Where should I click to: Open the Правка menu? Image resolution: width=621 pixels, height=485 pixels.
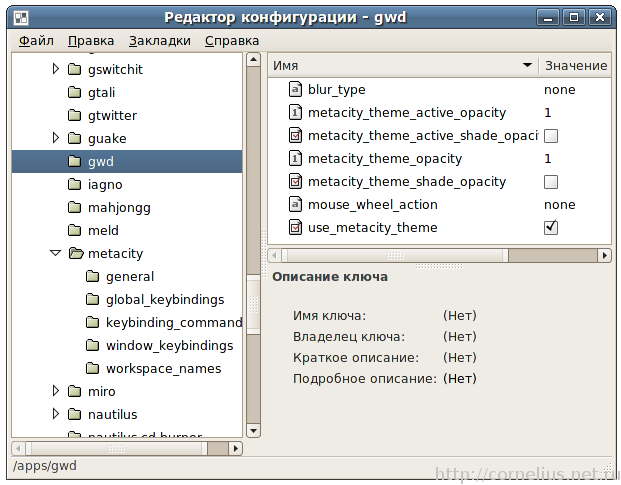(91, 41)
